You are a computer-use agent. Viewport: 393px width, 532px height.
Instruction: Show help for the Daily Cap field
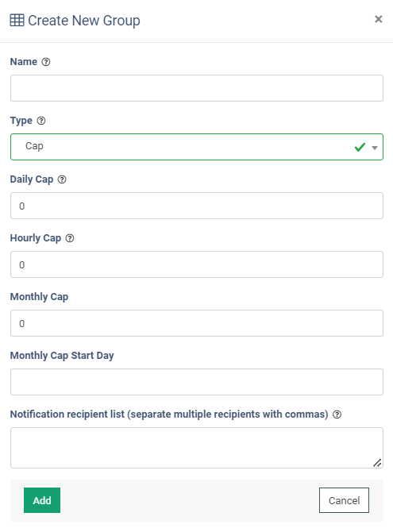click(62, 179)
